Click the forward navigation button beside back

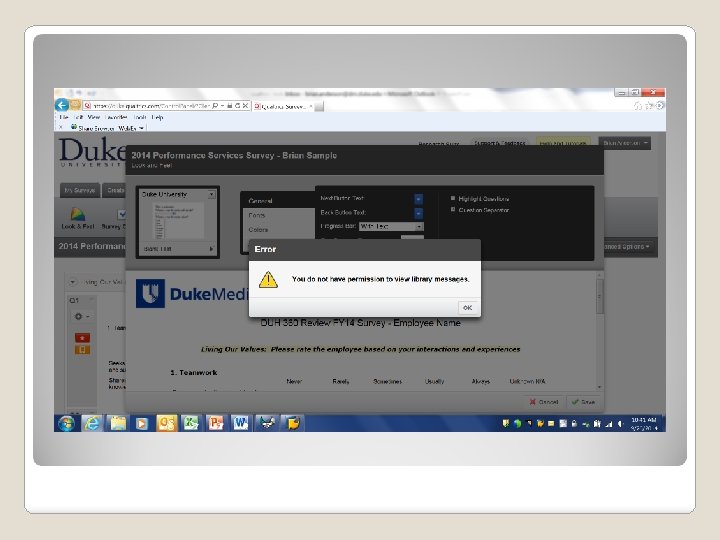tap(75, 105)
